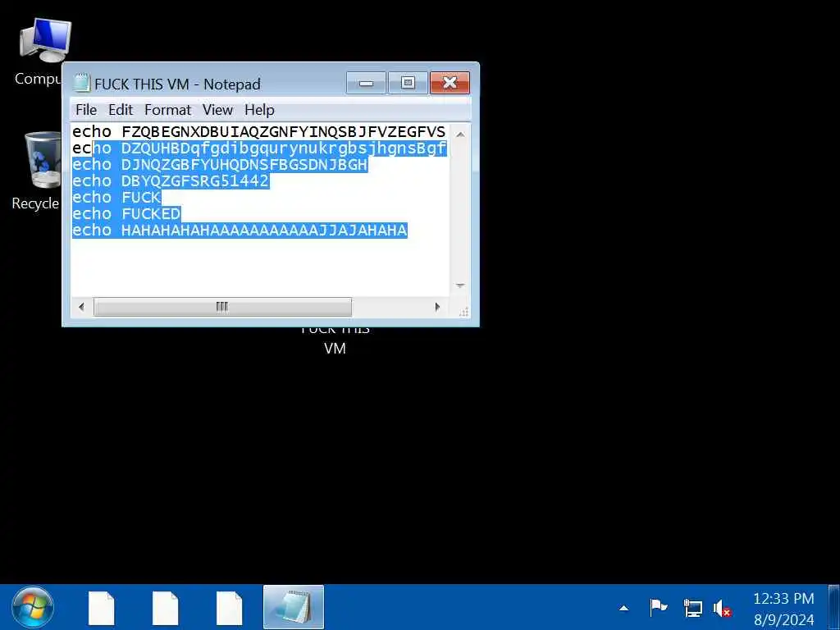This screenshot has width=840, height=630.
Task: Select the desktop file labeled VM
Action: [x=335, y=340]
